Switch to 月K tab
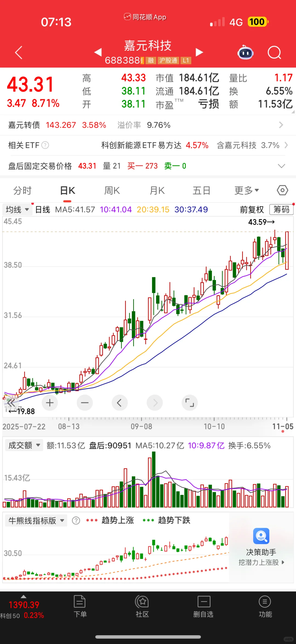Viewport: 296px width, 644px height. (157, 190)
